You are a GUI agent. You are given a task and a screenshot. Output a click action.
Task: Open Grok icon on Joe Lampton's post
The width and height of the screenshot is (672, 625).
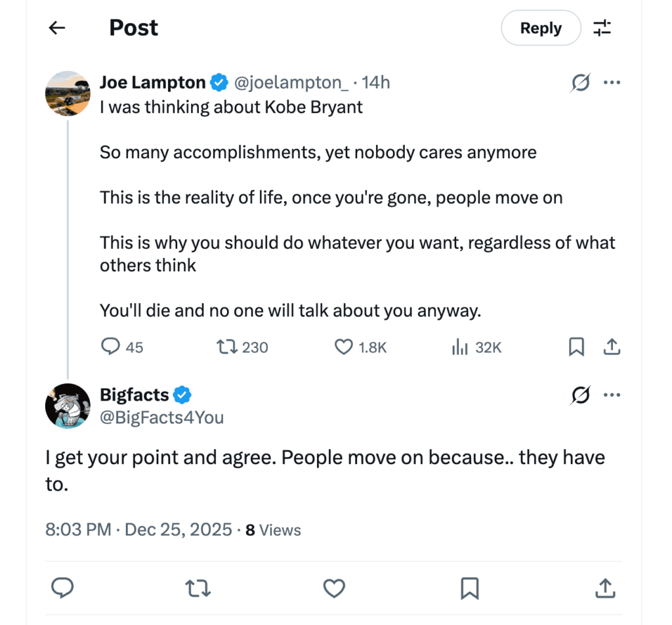point(580,83)
